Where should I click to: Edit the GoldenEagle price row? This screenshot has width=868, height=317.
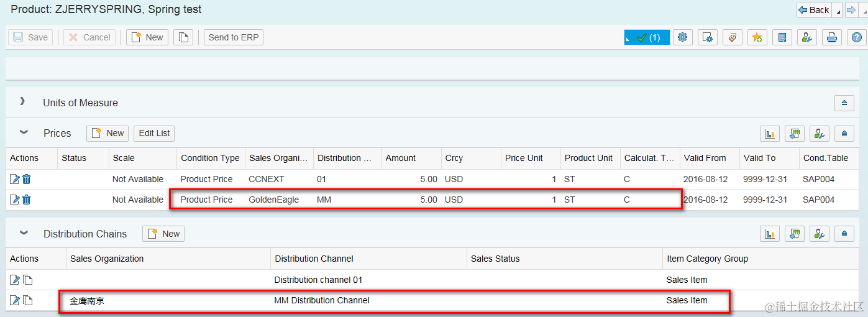(15, 200)
